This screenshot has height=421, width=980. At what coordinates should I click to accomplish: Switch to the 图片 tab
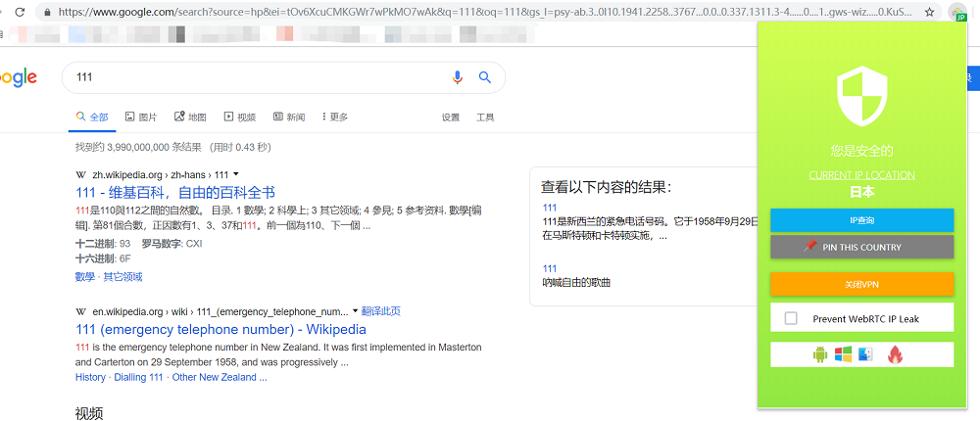(141, 117)
